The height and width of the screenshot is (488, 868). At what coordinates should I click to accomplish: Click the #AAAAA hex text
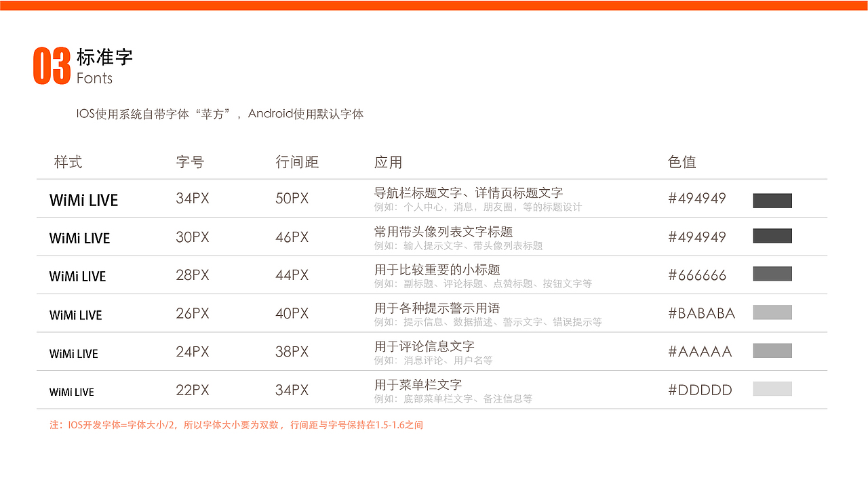click(x=701, y=352)
